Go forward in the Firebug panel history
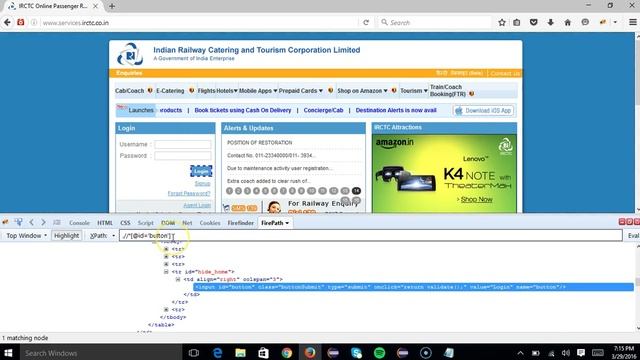640x360 pixels. 43,222
